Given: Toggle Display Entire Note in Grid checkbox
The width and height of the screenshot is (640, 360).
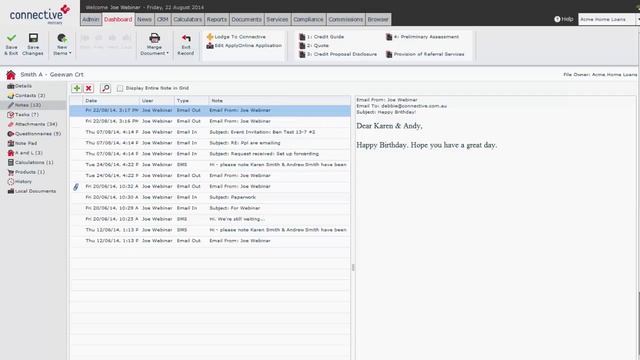Looking at the screenshot, I should (x=120, y=88).
